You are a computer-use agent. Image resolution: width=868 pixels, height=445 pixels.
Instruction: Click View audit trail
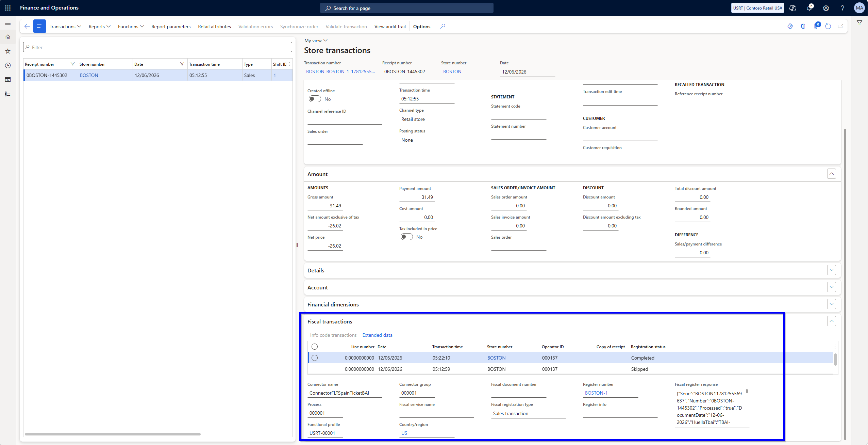[x=390, y=27]
